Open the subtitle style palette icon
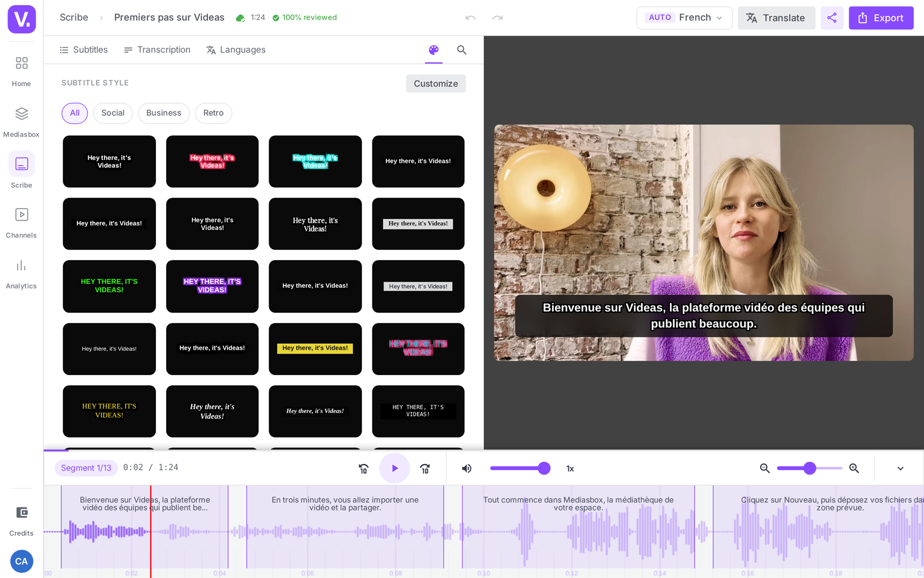This screenshot has height=578, width=924. point(434,50)
